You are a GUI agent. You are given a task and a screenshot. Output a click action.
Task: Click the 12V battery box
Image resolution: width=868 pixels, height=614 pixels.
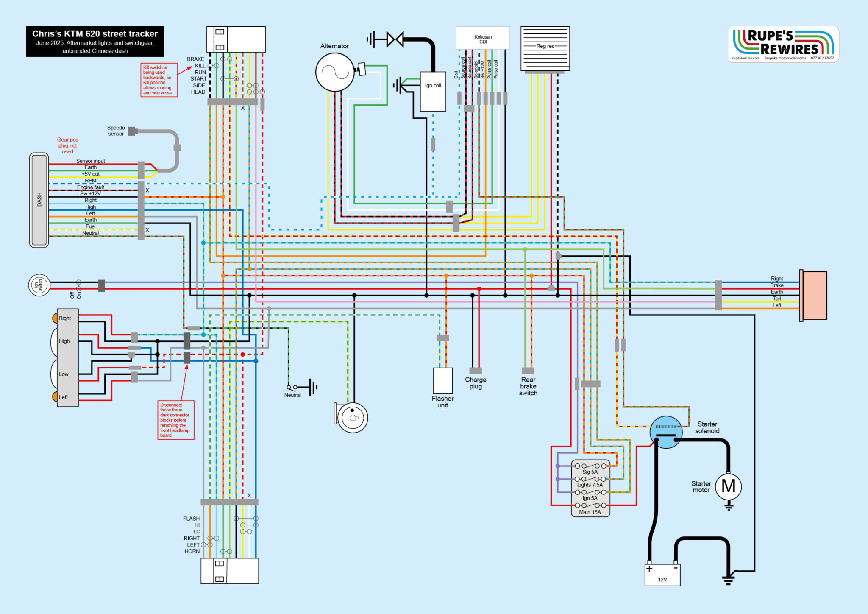(x=662, y=575)
